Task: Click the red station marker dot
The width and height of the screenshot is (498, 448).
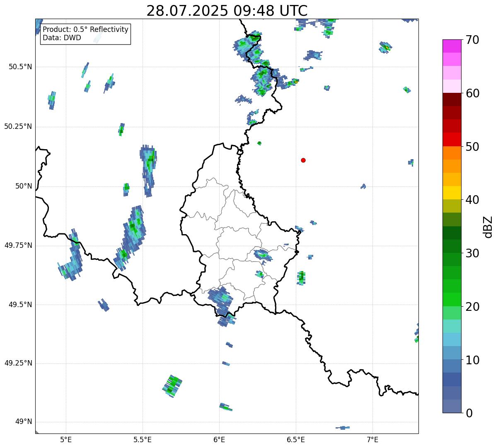Action: (303, 160)
